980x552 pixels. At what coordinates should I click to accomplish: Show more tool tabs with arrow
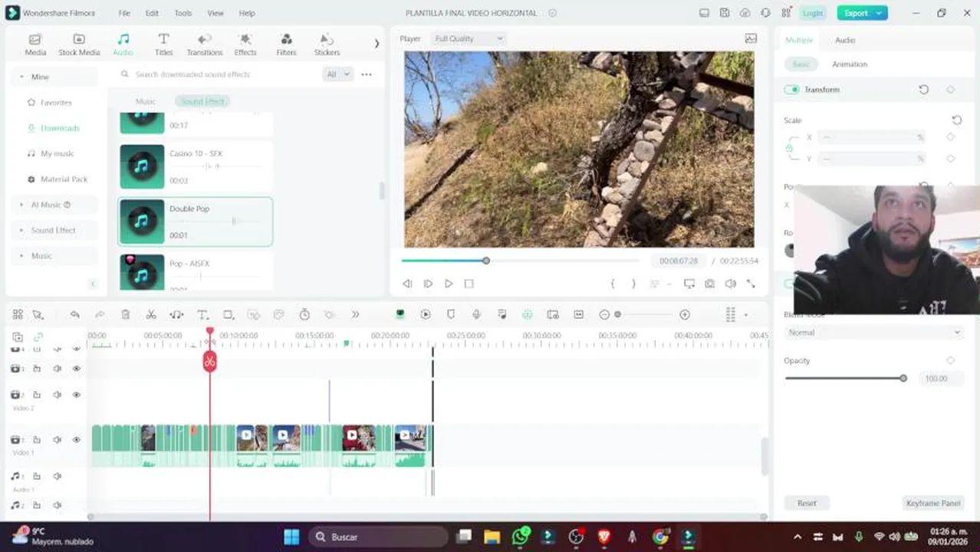coord(377,44)
